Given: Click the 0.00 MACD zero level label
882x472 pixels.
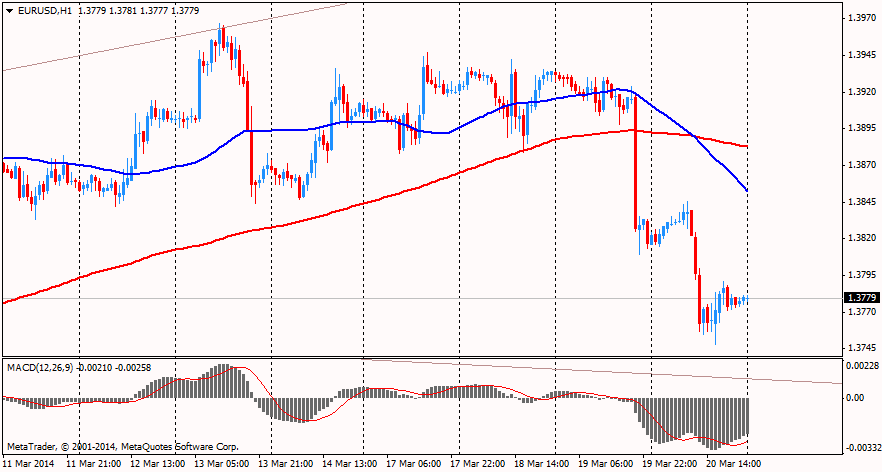Looking at the screenshot, I should pos(856,398).
